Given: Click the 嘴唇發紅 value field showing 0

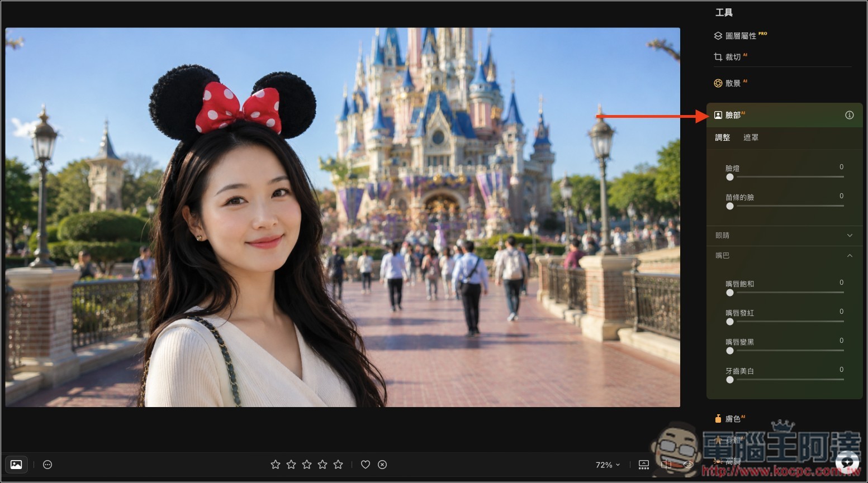Looking at the screenshot, I should tap(841, 312).
